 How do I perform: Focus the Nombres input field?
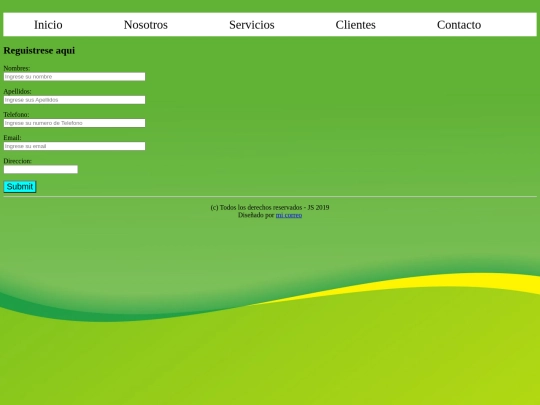coord(74,76)
